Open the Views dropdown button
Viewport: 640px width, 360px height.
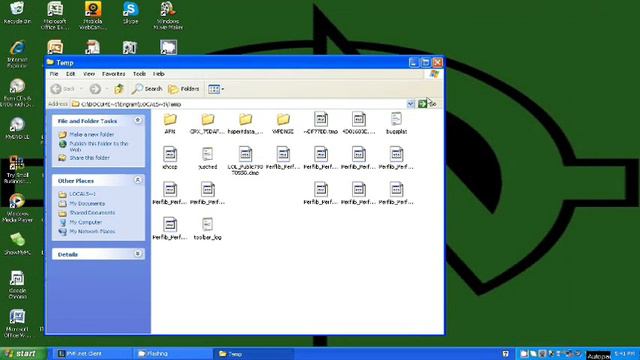[216, 89]
